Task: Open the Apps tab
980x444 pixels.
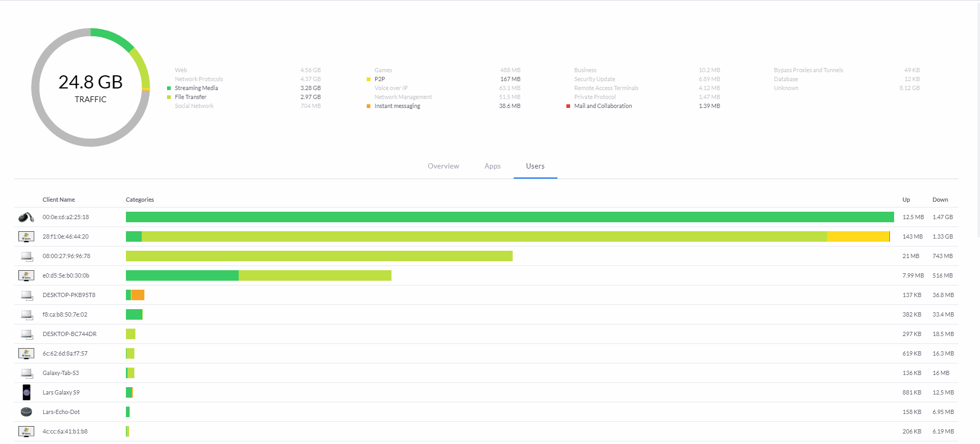Action: [492, 166]
